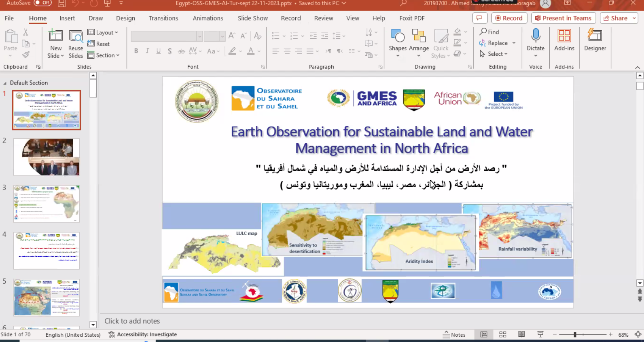The height and width of the screenshot is (342, 644).
Task: Switch to the Transitions tab
Action: pos(163,18)
